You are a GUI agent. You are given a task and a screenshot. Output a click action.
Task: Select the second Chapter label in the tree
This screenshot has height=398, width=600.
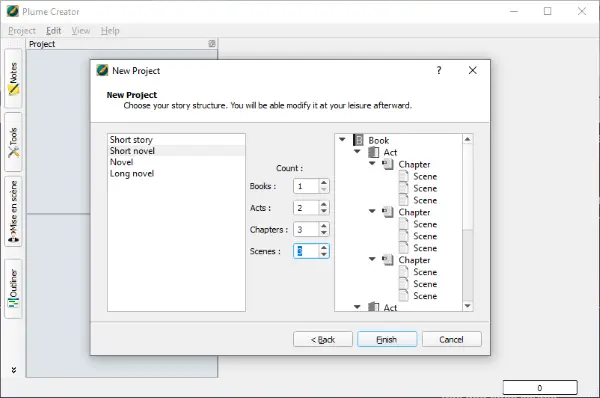(x=414, y=212)
